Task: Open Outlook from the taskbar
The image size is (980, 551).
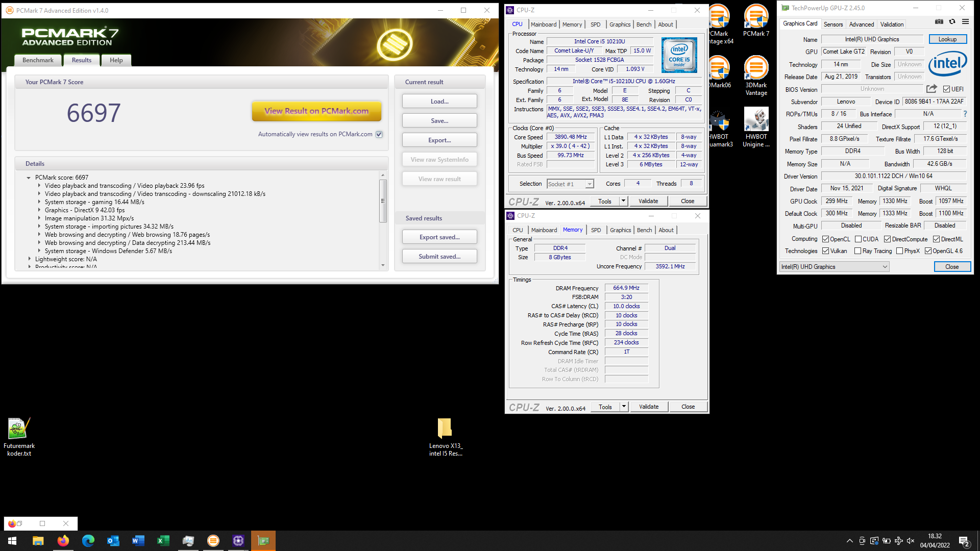Action: click(x=113, y=541)
